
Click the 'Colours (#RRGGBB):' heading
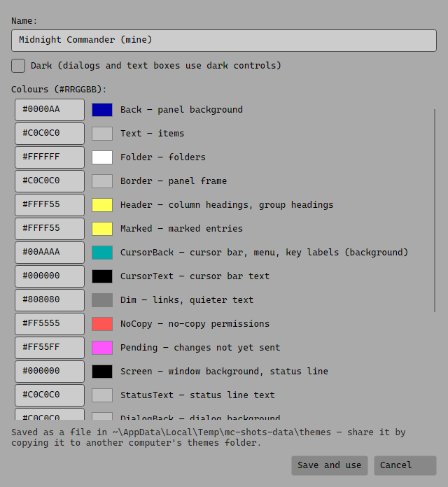click(x=59, y=90)
